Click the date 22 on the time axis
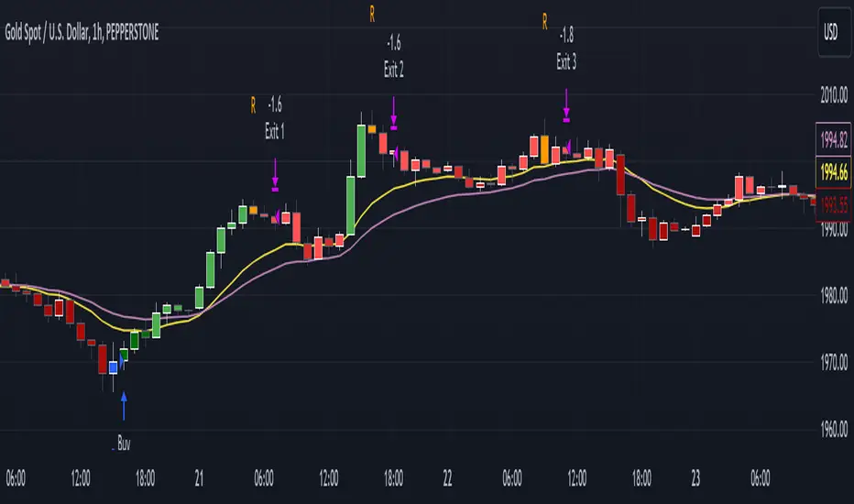 (x=447, y=478)
